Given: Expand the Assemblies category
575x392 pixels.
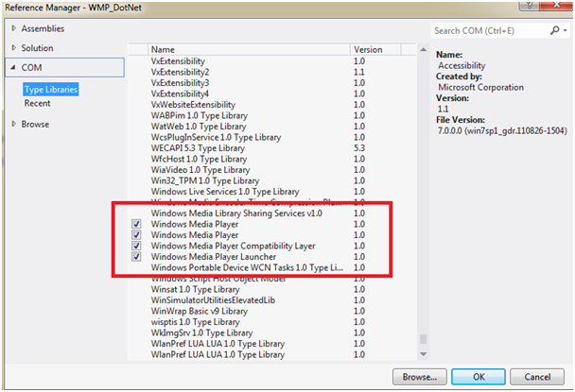Looking at the screenshot, I should pyautogui.click(x=13, y=28).
